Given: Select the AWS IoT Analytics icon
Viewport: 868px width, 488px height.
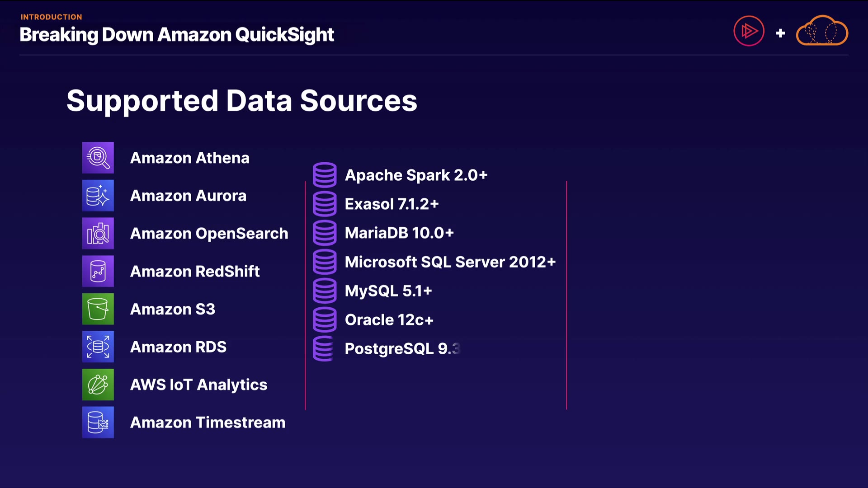Looking at the screenshot, I should tap(98, 385).
